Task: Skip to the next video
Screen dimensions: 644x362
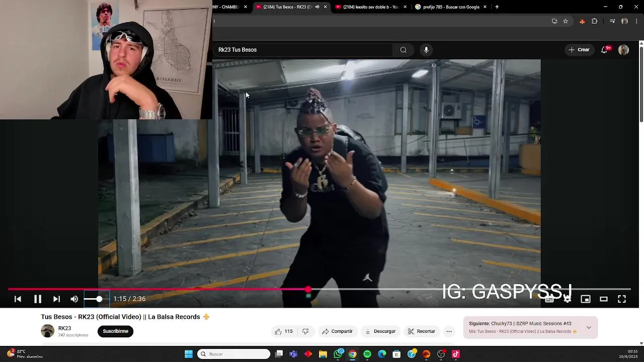Action: pyautogui.click(x=56, y=299)
